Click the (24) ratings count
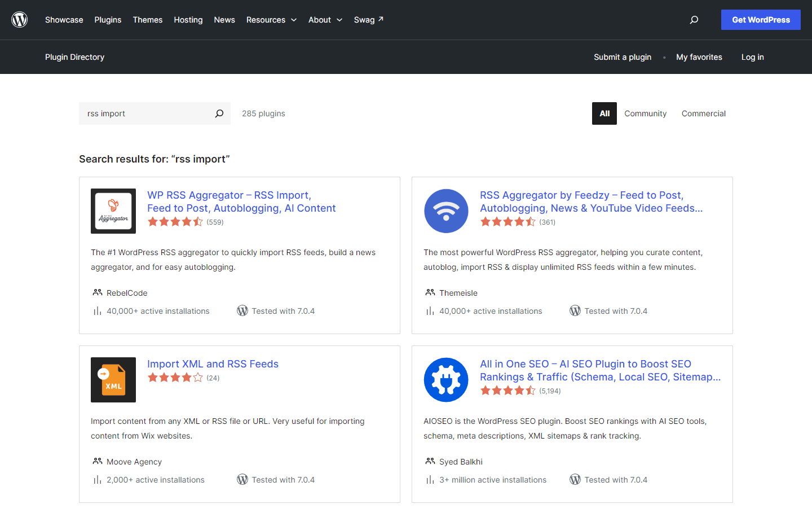This screenshot has height=508, width=812. tap(213, 378)
